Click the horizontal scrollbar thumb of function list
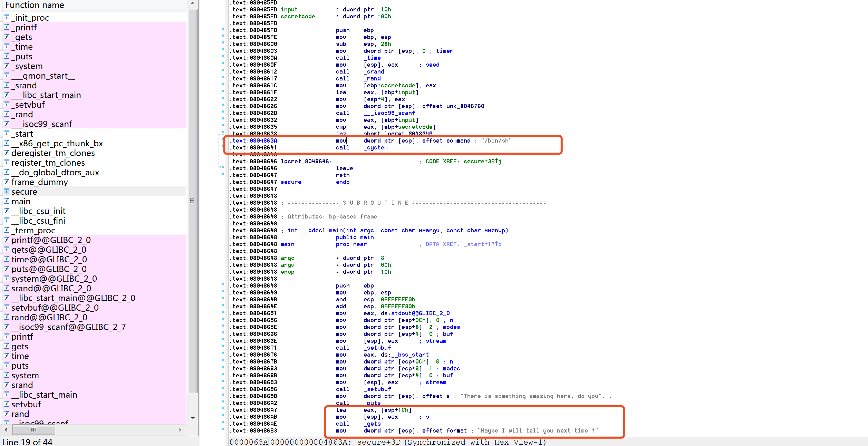Screen dimensions: 868x446 34,430
